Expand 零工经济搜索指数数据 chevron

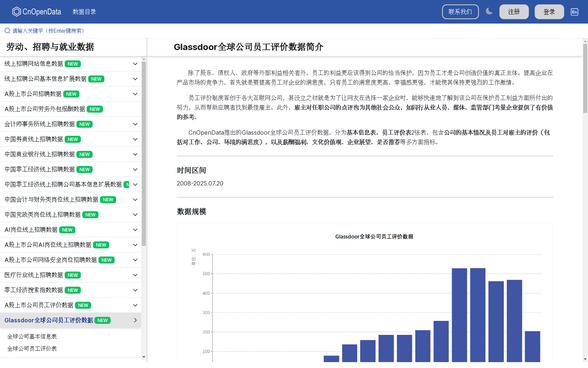(x=135, y=290)
